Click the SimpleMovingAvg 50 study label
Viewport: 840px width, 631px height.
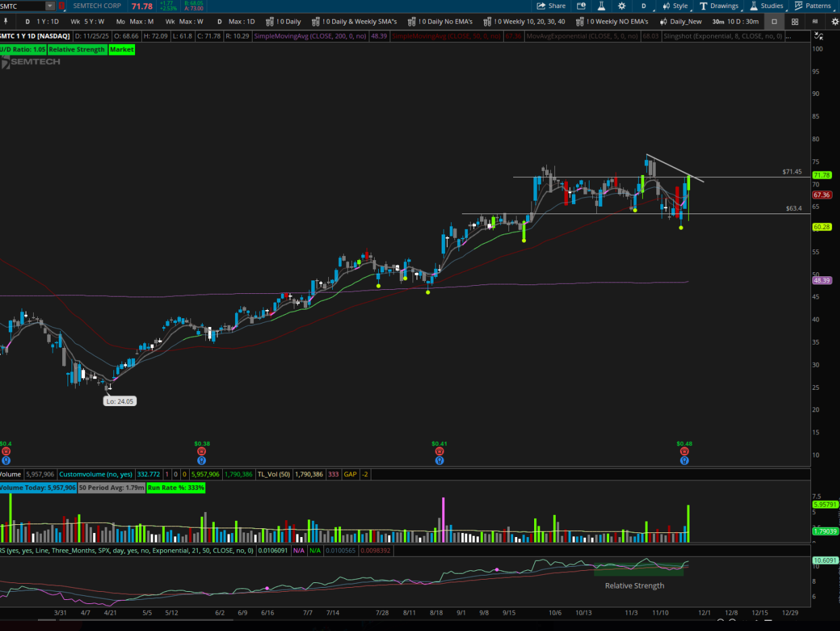[447, 36]
